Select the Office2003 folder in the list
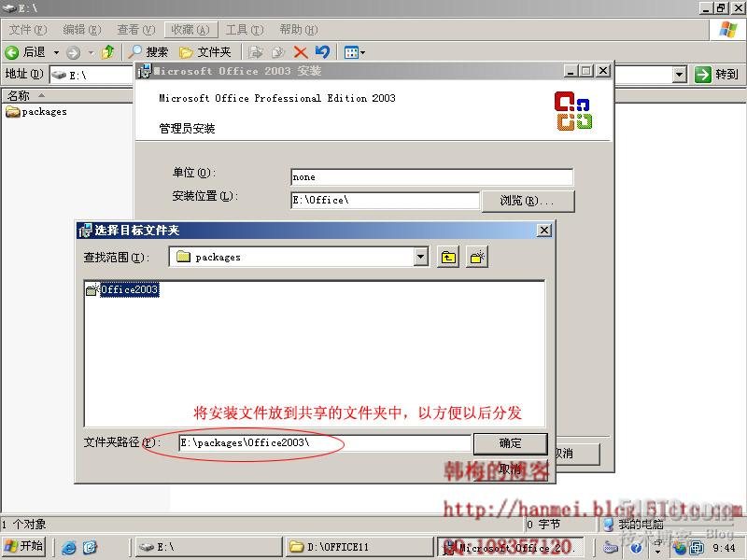This screenshot has height=560, width=747. (122, 289)
